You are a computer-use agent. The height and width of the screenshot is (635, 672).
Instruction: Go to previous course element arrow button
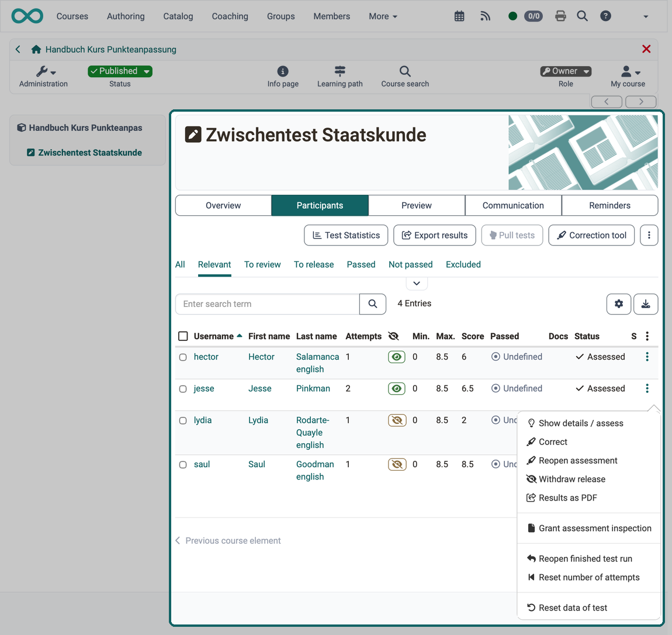coord(607,102)
